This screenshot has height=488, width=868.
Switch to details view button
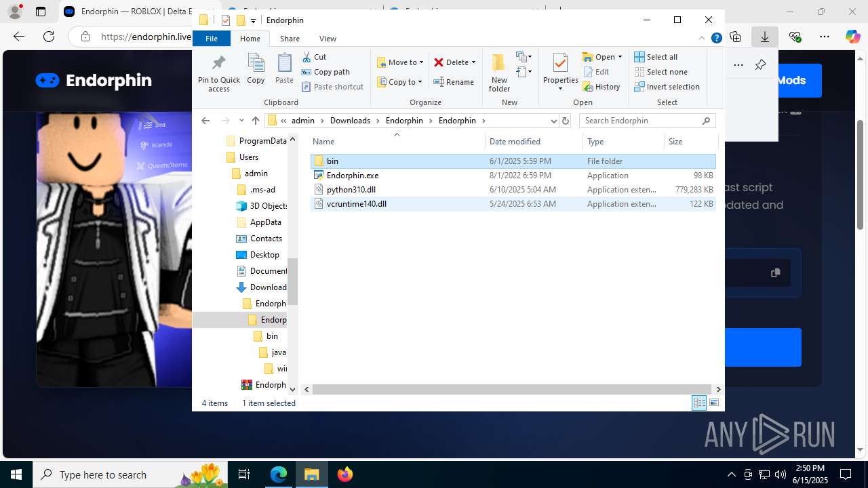pyautogui.click(x=699, y=403)
